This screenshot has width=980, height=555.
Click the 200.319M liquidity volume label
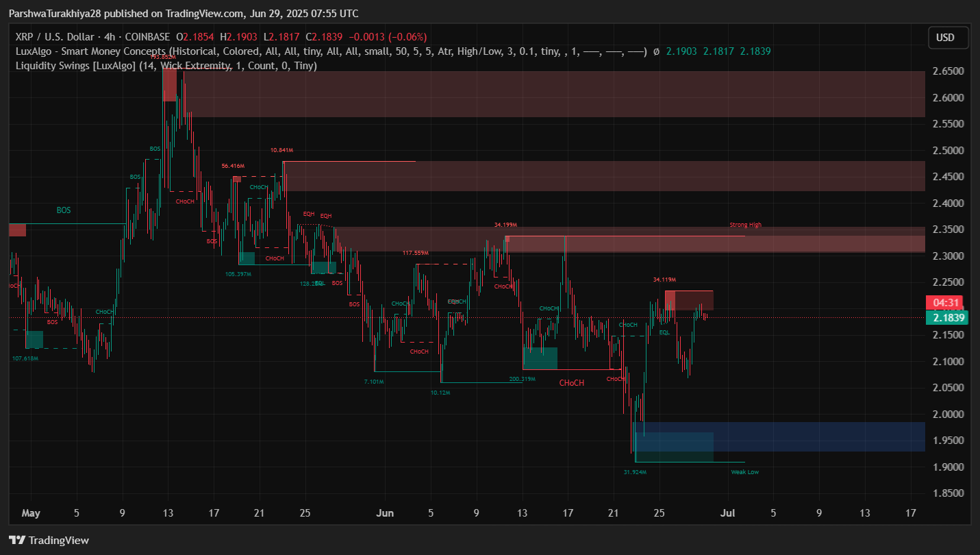tap(522, 379)
